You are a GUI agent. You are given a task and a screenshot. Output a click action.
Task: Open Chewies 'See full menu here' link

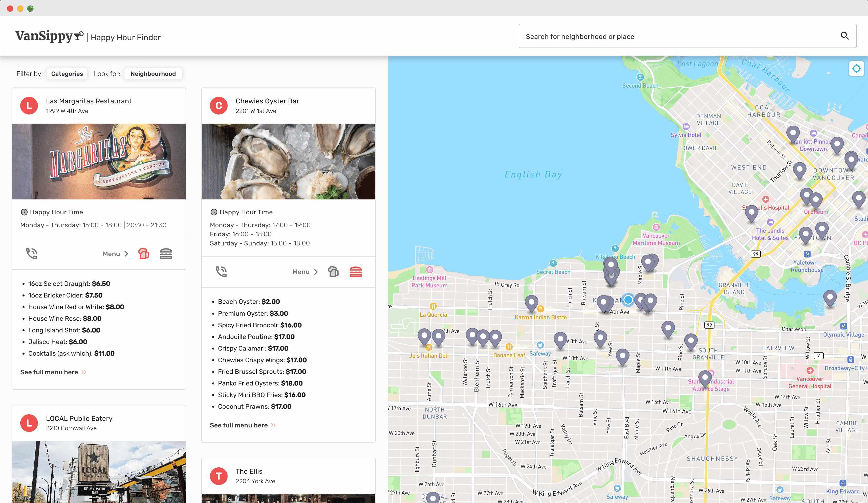click(243, 425)
